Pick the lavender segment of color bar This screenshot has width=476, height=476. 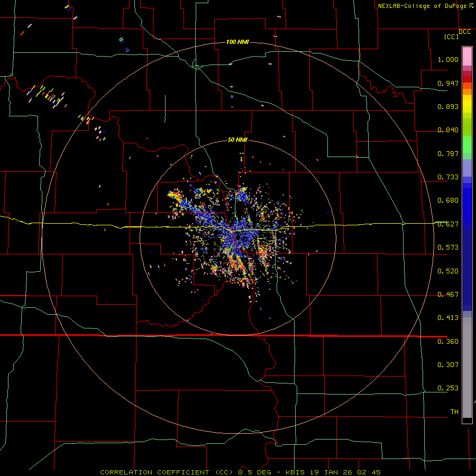click(x=467, y=168)
